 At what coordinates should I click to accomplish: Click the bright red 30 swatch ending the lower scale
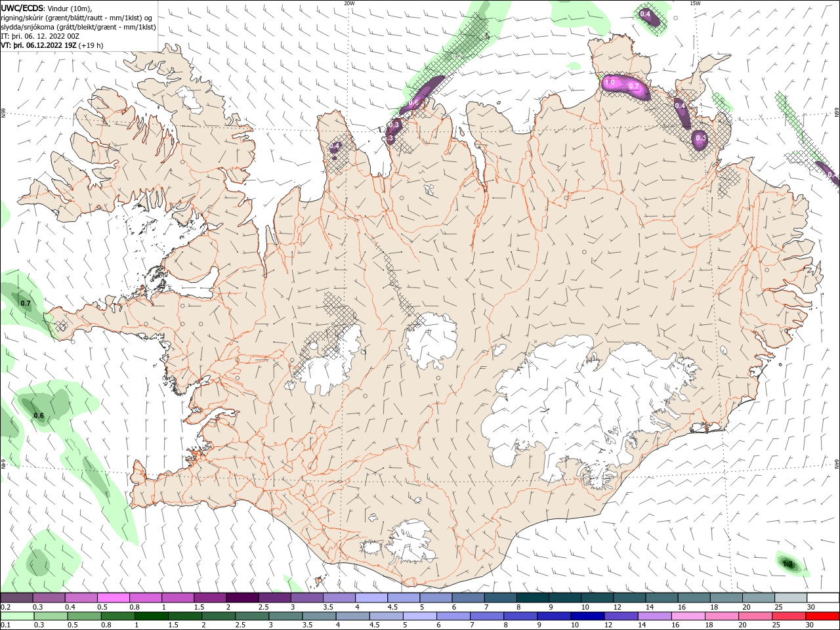point(824,616)
